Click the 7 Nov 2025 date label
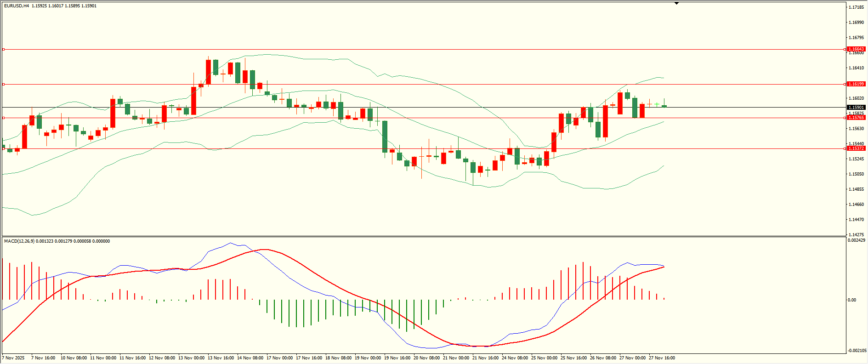 13,358
